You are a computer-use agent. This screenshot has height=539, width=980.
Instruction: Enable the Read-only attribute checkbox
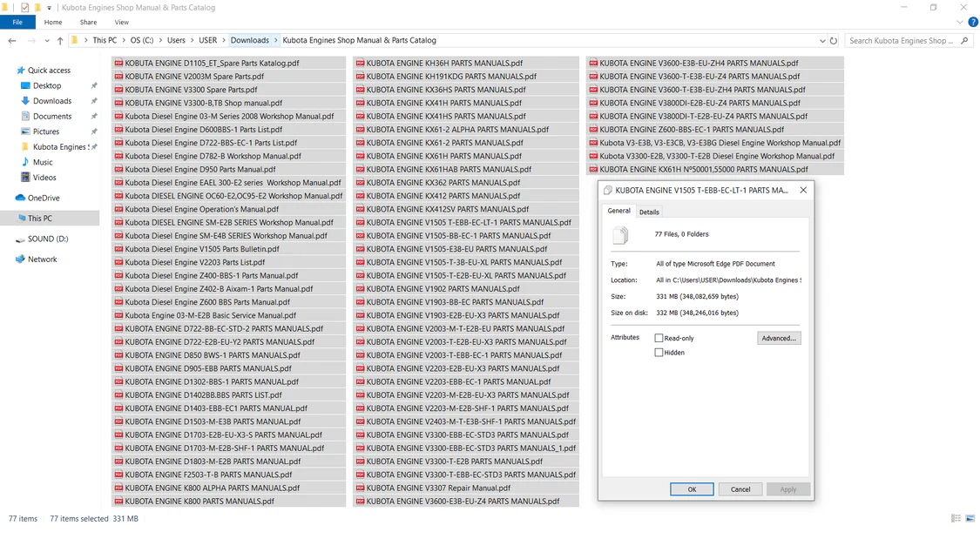pos(659,338)
